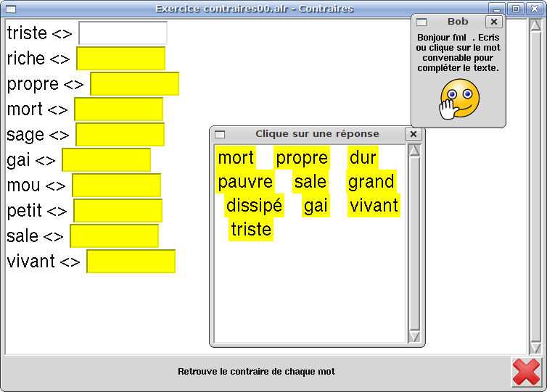The image size is (547, 392).
Task: Click the answer list scroll-down arrow
Action: pyautogui.click(x=414, y=337)
